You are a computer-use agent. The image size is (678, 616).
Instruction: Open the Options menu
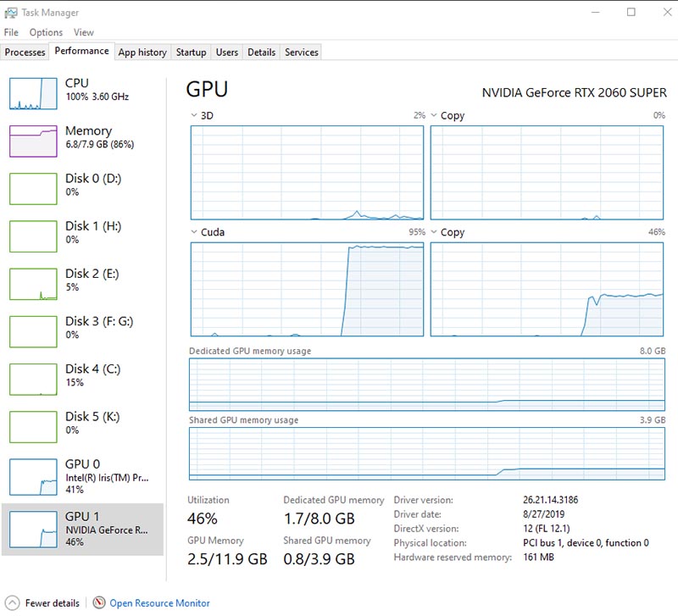point(46,32)
